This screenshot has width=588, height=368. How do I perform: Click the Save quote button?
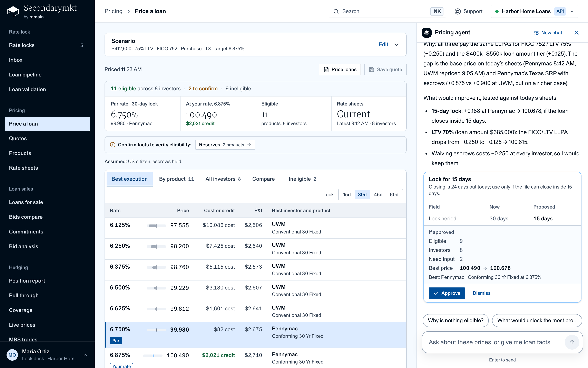click(385, 70)
